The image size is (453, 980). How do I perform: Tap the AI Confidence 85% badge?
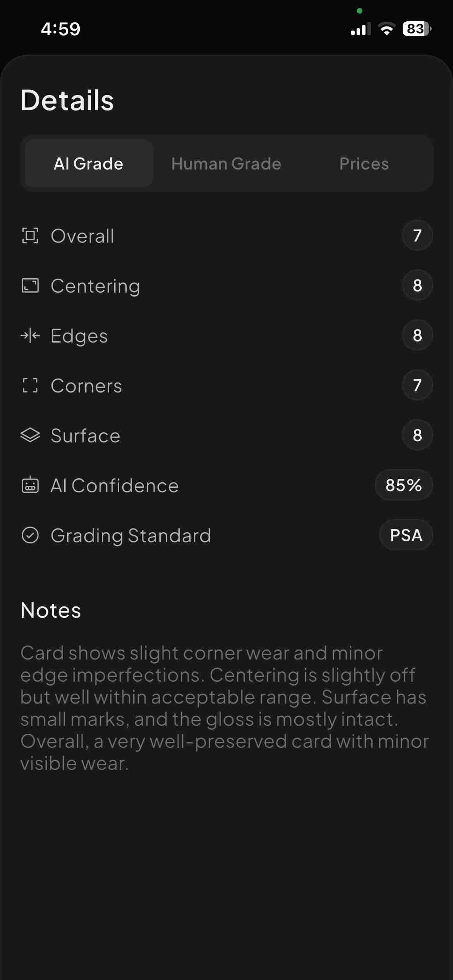(x=403, y=485)
